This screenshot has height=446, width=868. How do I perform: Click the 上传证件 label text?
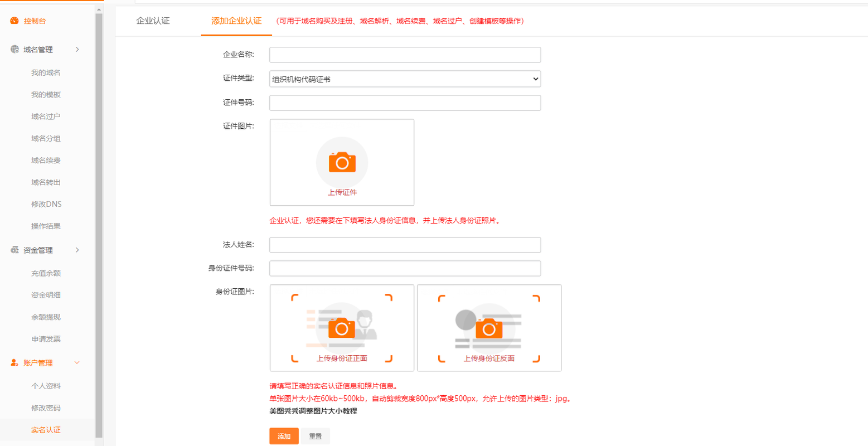[x=342, y=192]
